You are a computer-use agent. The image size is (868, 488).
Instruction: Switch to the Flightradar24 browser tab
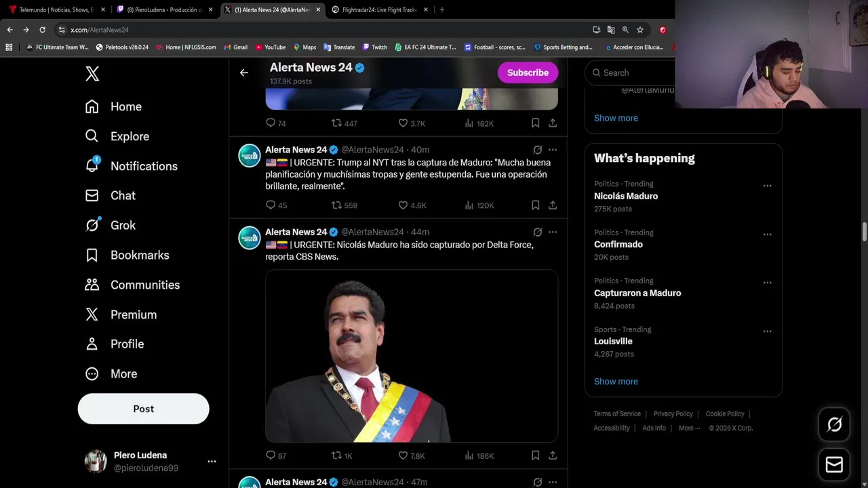pos(380,9)
